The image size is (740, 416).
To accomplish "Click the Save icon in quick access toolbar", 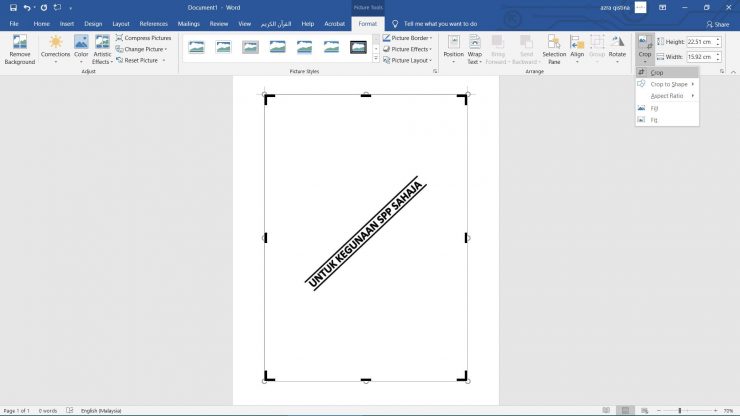I will click(x=13, y=7).
